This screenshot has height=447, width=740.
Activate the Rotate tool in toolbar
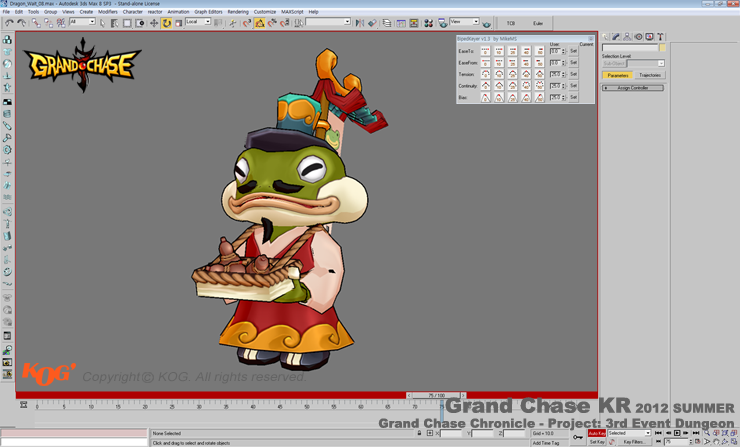pyautogui.click(x=166, y=23)
